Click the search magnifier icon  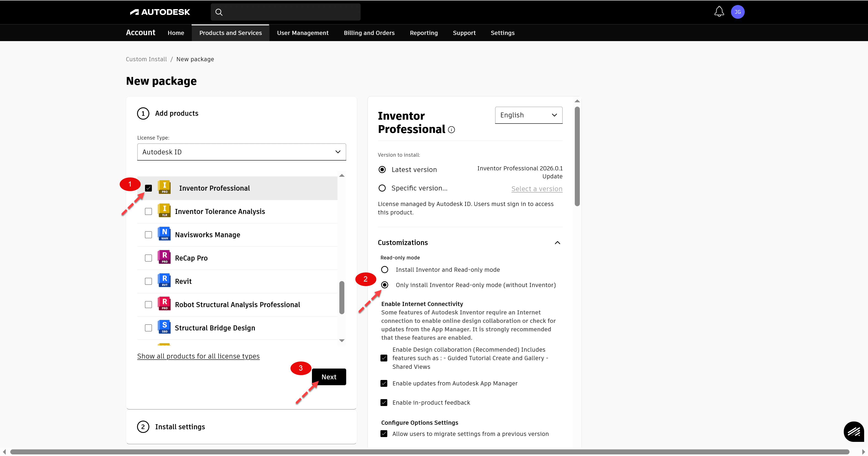219,12
